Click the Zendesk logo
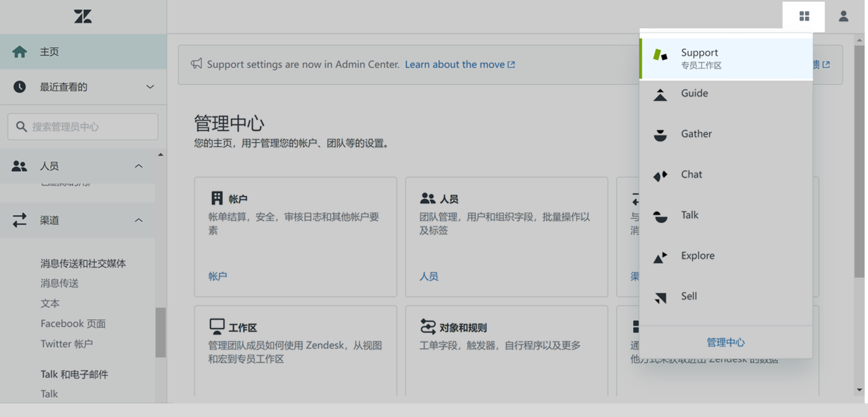Viewport: 868px width, 417px height. click(82, 16)
